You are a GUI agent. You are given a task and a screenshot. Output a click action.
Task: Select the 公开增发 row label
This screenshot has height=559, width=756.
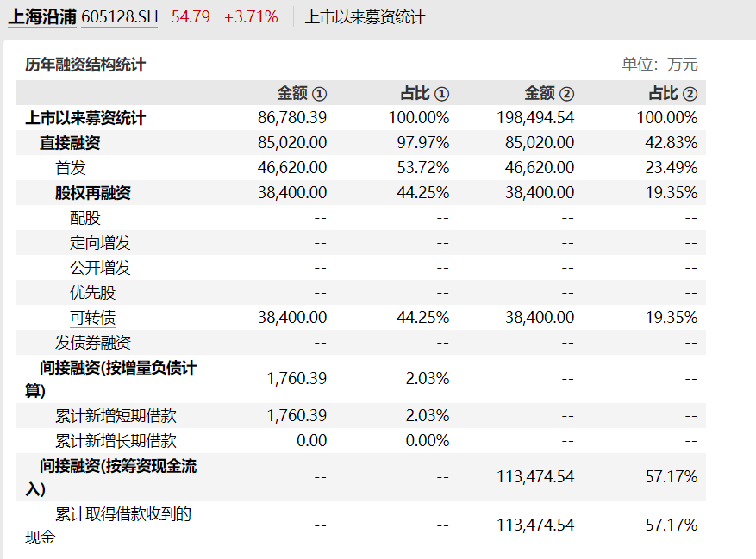tap(100, 268)
